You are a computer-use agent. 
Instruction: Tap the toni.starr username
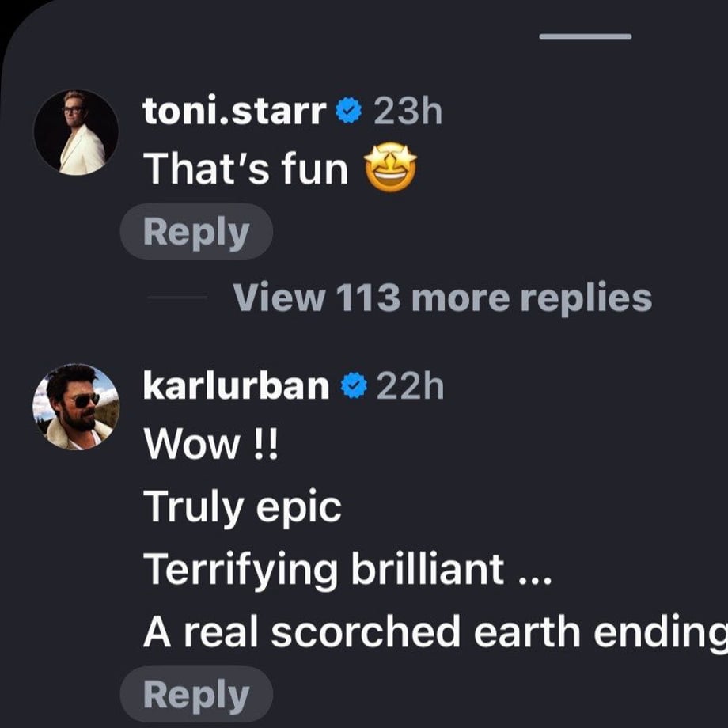(234, 111)
